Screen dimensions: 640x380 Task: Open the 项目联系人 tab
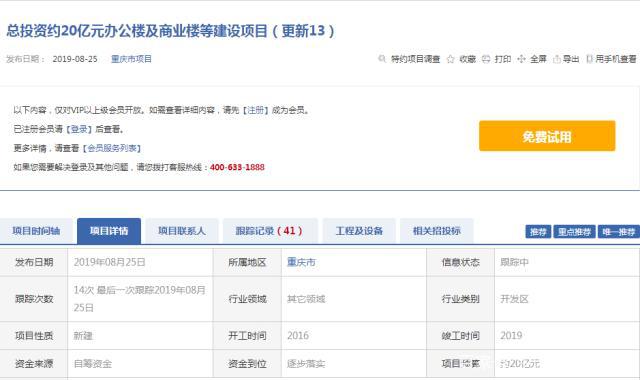point(182,231)
